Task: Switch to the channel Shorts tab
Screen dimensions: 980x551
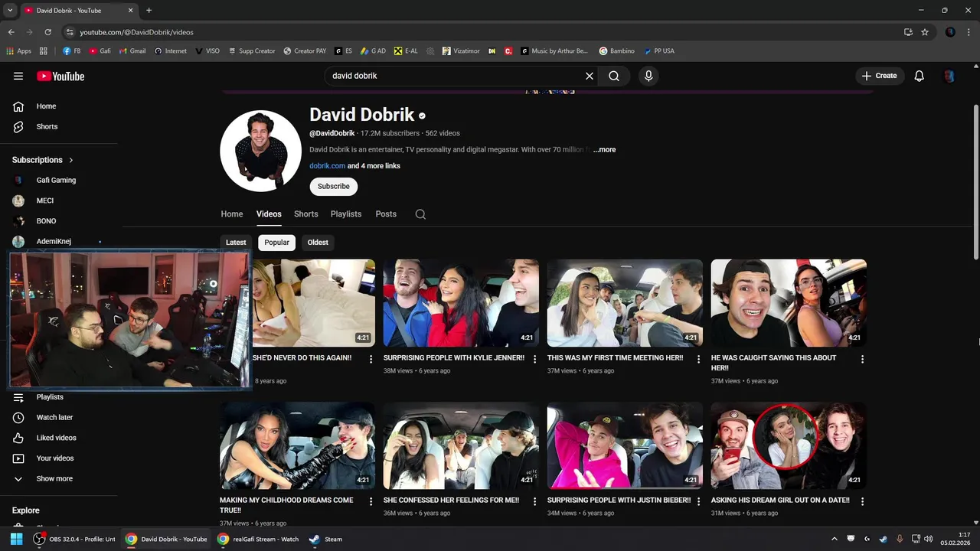Action: 305,214
